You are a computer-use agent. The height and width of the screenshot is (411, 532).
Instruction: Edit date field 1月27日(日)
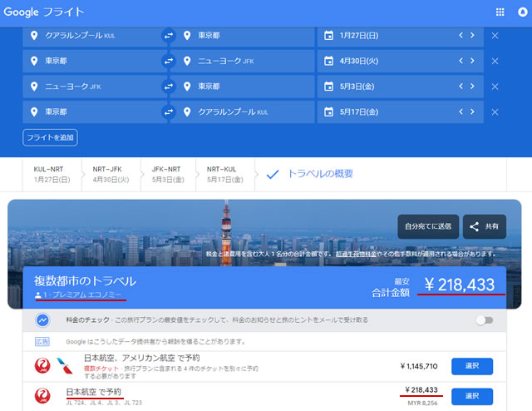click(x=401, y=35)
